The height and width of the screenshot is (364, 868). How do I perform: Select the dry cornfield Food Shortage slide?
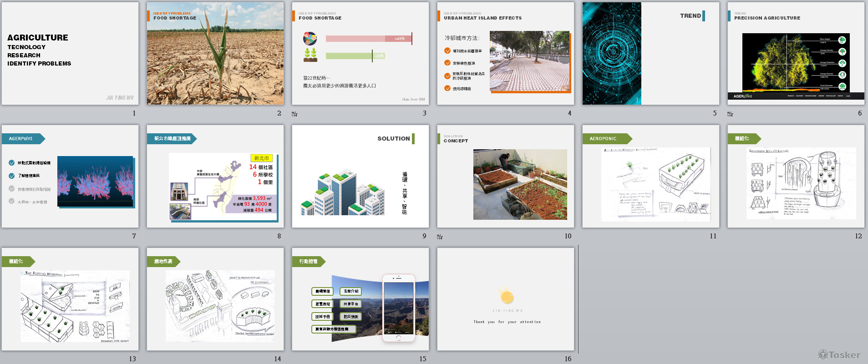pyautogui.click(x=215, y=54)
